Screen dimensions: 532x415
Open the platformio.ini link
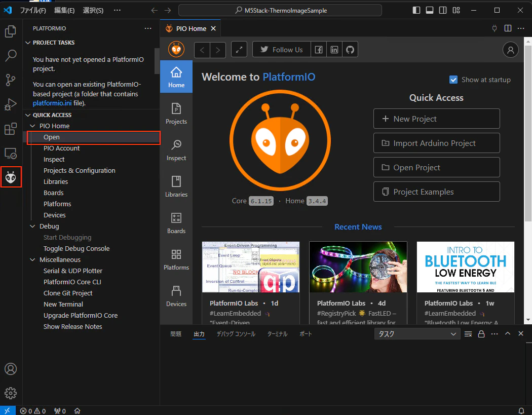point(52,103)
